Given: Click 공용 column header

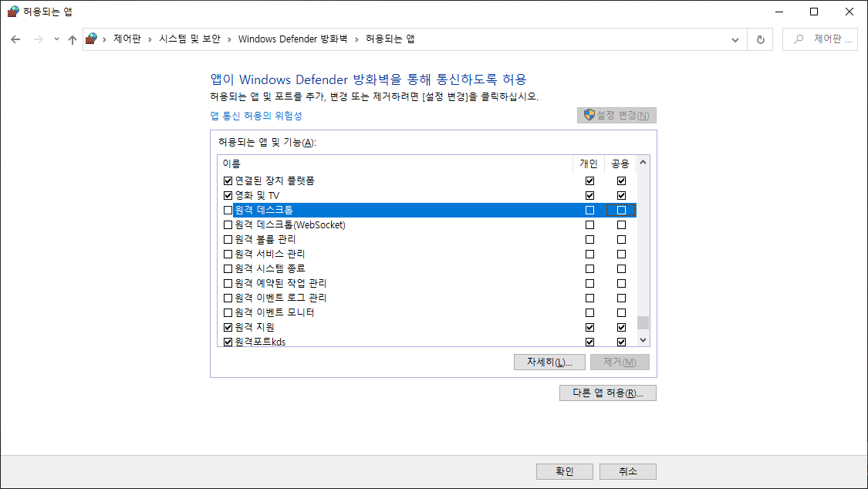Looking at the screenshot, I should (x=620, y=164).
